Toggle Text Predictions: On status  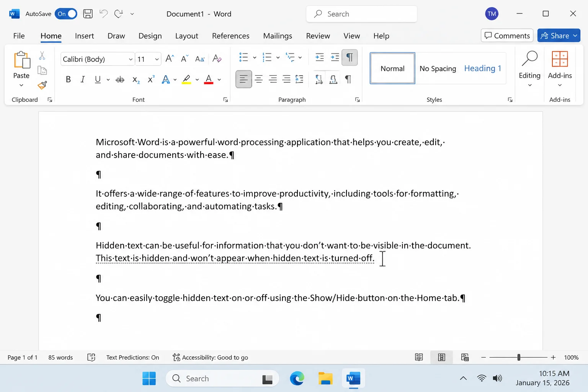(x=132, y=357)
